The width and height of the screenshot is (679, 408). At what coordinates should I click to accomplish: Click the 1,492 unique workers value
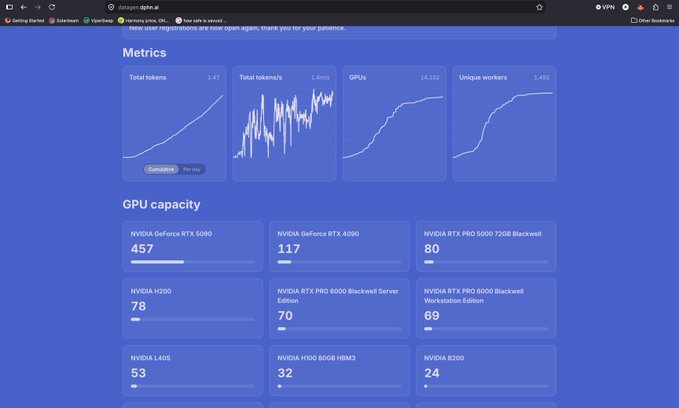(x=541, y=78)
